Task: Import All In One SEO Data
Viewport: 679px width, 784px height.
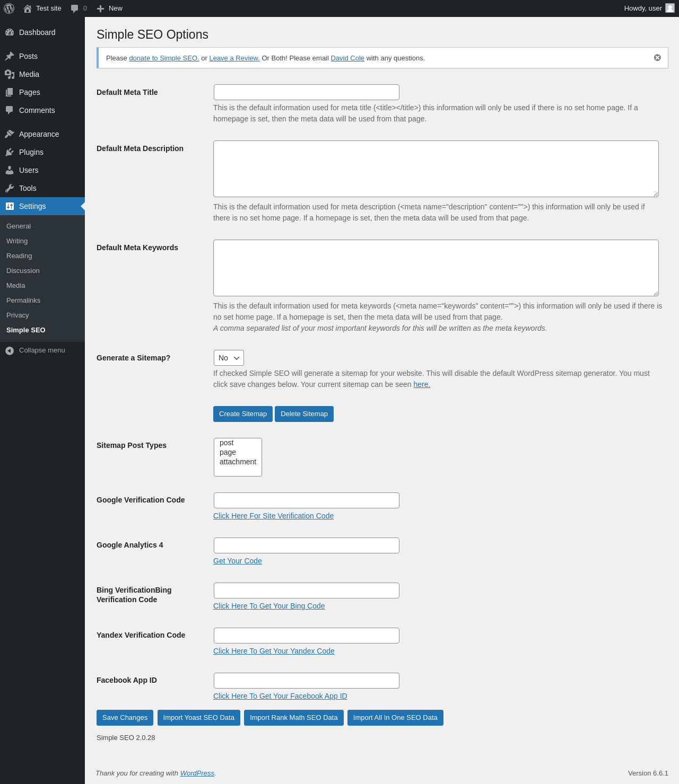Action: coord(395,718)
